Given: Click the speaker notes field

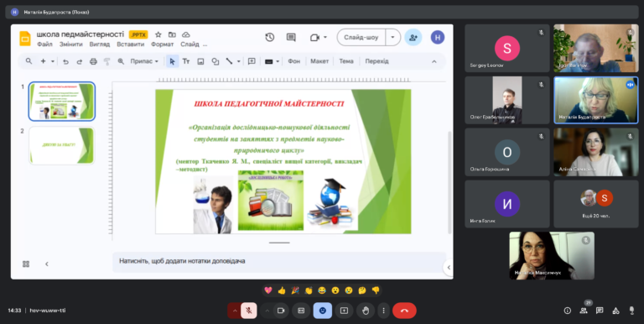Looking at the screenshot, I should click(x=279, y=261).
